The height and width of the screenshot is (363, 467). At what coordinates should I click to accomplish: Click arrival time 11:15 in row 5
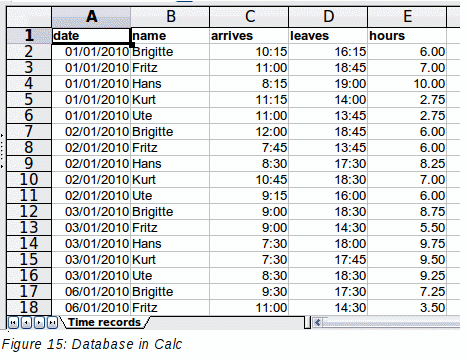249,100
